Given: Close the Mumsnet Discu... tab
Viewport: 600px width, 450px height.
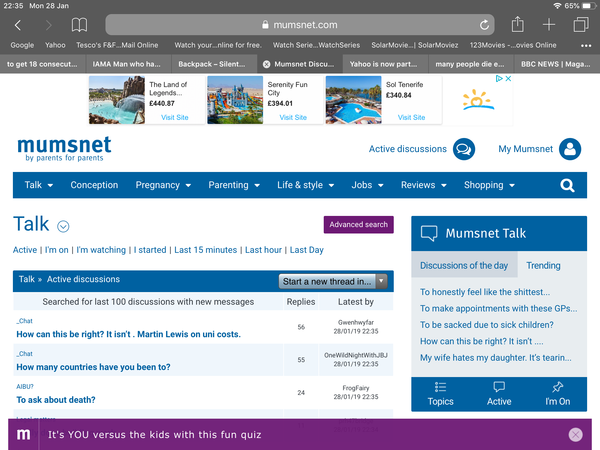Looking at the screenshot, I should (x=266, y=64).
